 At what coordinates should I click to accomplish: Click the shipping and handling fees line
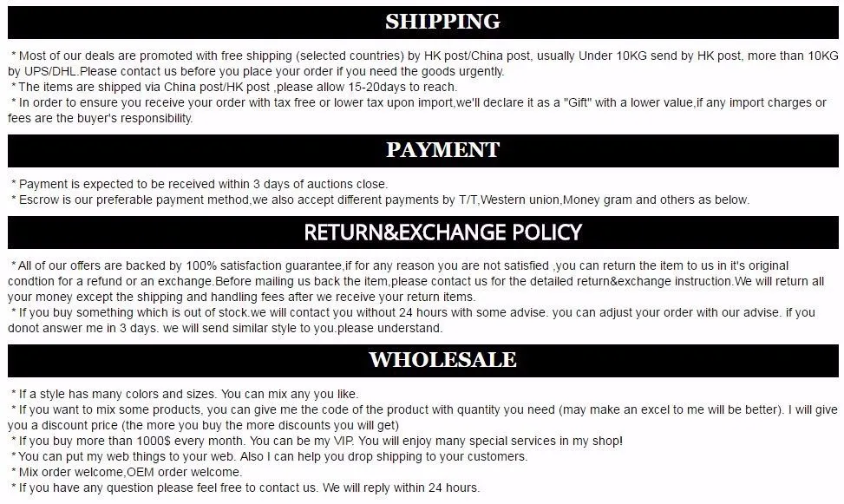(x=242, y=298)
